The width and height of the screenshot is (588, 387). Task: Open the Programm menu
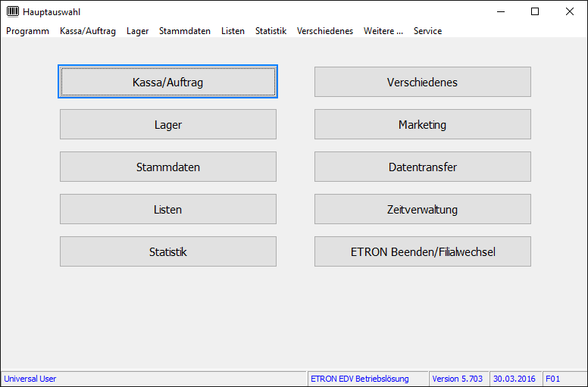(x=27, y=31)
